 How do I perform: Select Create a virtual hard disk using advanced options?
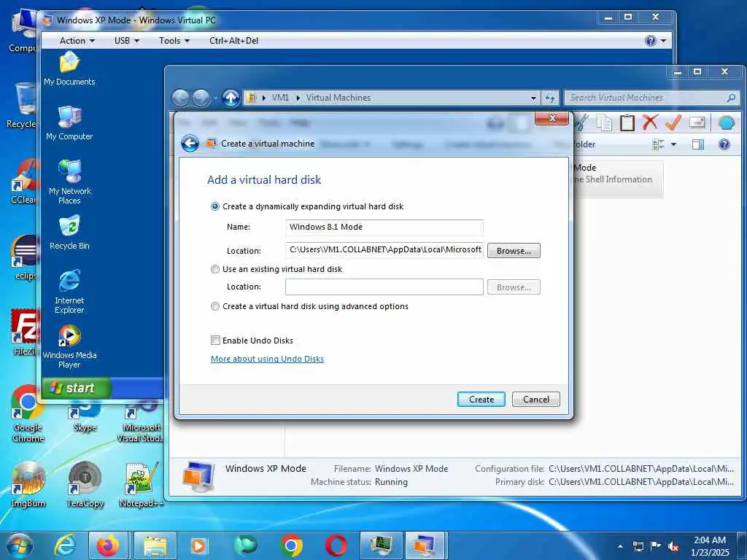coord(215,307)
